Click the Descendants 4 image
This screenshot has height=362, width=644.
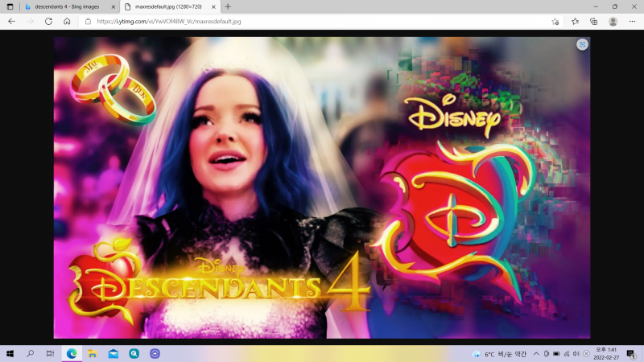point(322,187)
